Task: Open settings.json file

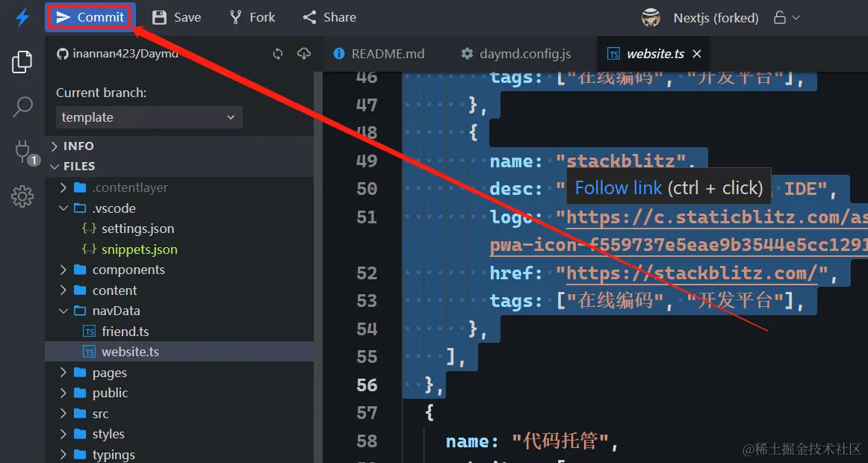Action: 179,229
